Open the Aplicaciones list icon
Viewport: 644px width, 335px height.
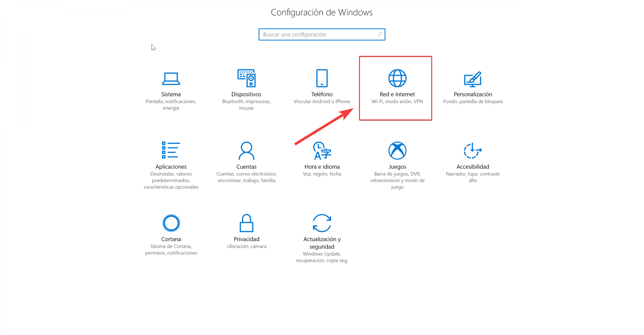(171, 150)
